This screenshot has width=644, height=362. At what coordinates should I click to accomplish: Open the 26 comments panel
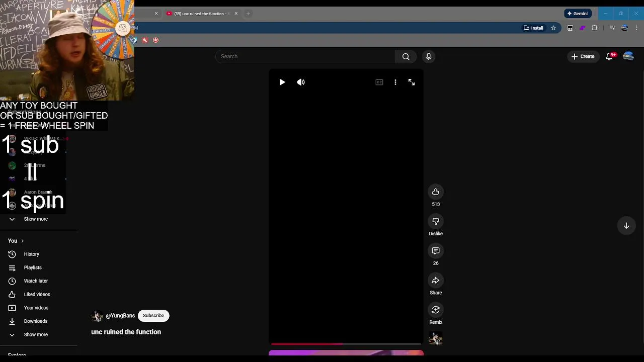[x=436, y=251]
